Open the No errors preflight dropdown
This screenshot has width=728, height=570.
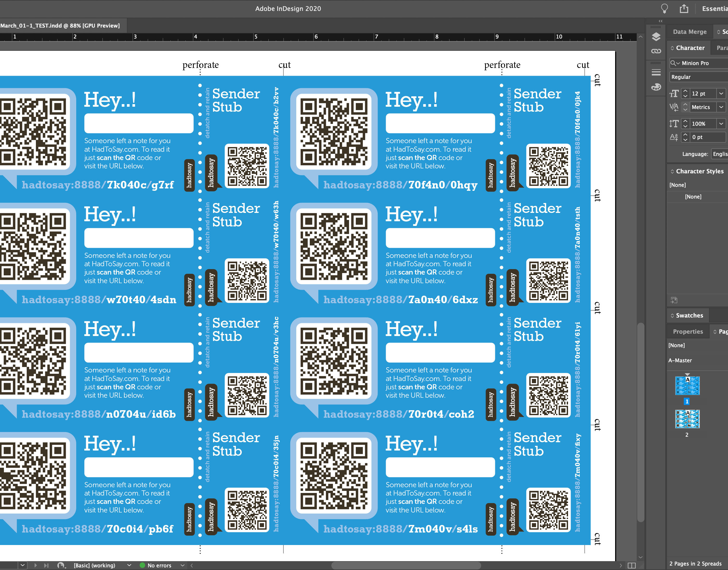182,565
